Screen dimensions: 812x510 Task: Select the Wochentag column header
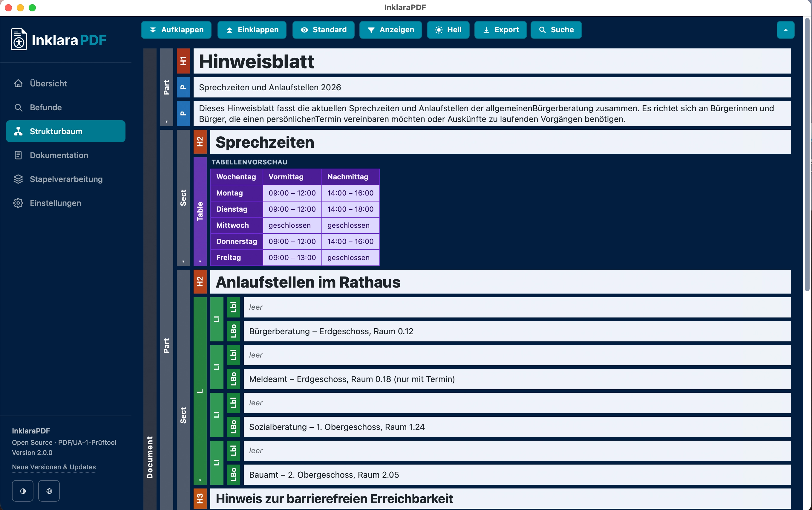[x=237, y=177]
